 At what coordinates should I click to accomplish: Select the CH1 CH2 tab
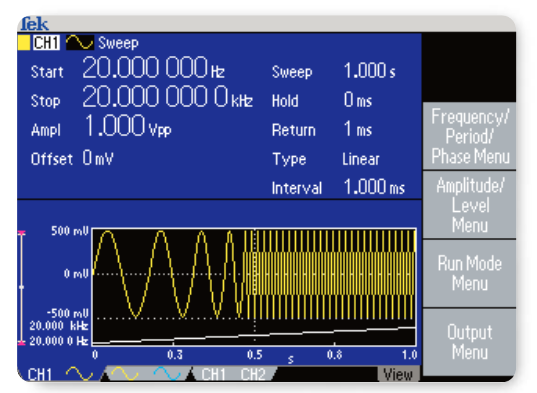tap(233, 374)
